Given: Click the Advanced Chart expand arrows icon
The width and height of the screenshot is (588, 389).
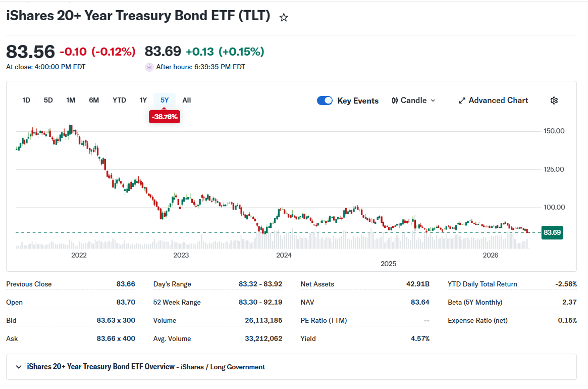Looking at the screenshot, I should pos(462,101).
